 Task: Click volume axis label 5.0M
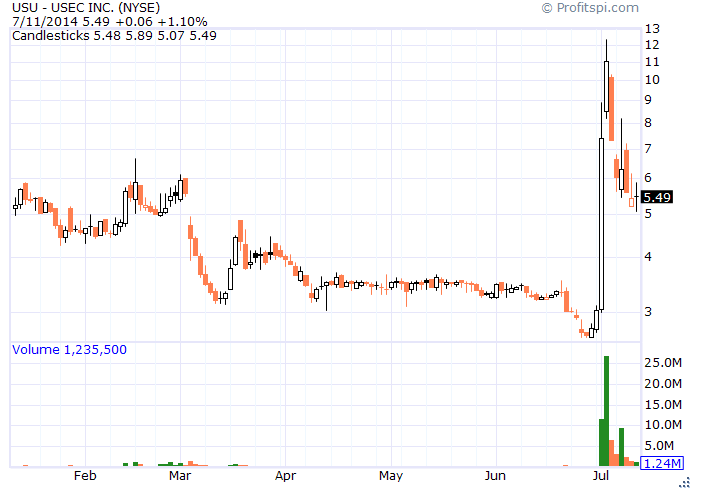point(659,446)
